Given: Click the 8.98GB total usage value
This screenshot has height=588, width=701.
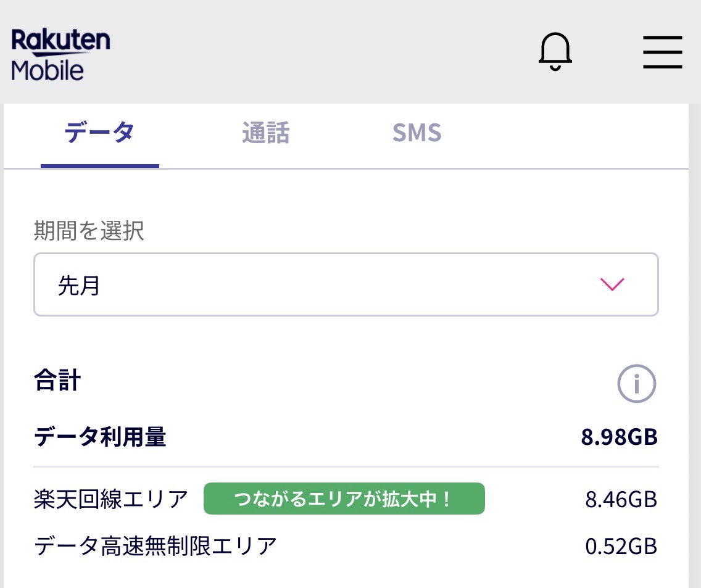Looking at the screenshot, I should click(619, 437).
